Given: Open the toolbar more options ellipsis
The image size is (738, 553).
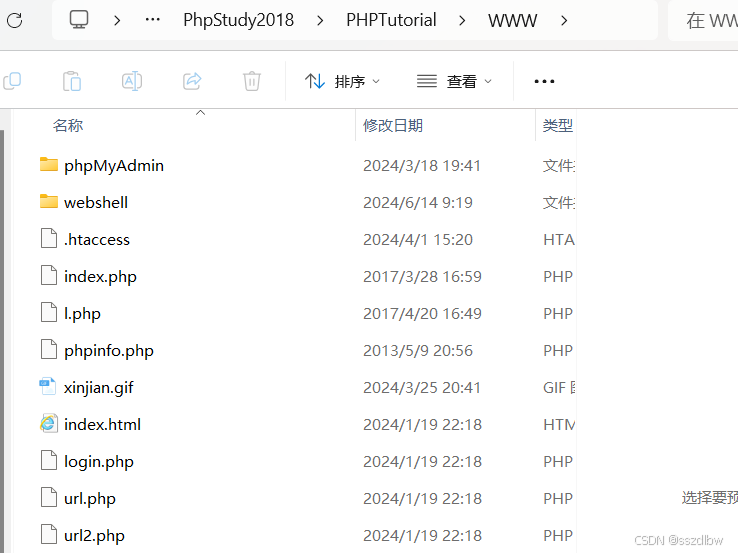Looking at the screenshot, I should click(x=544, y=81).
